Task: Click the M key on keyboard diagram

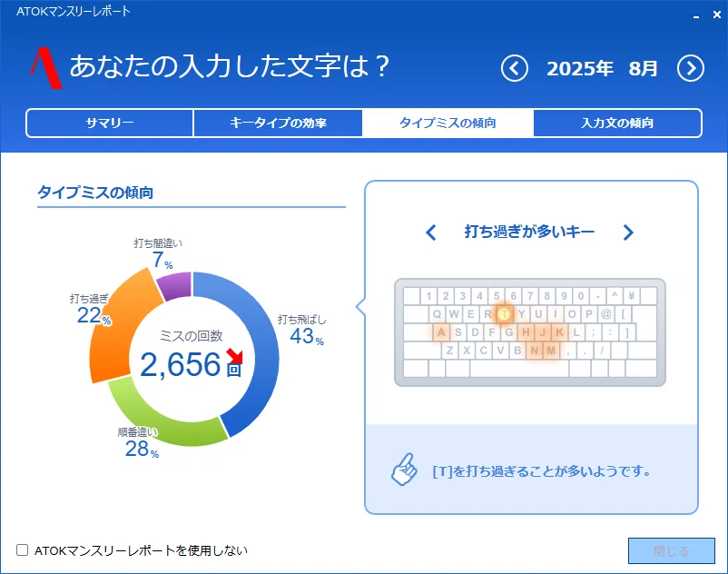Action: (x=551, y=351)
